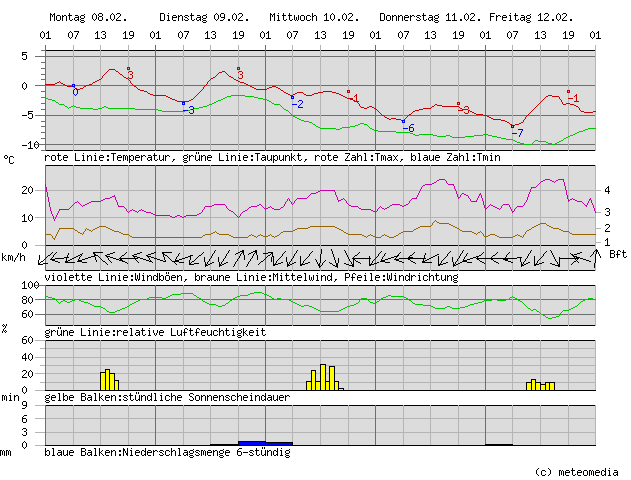This screenshot has height=480, width=631.
Task: Click the Bft wind scale label
Action: (x=617, y=254)
